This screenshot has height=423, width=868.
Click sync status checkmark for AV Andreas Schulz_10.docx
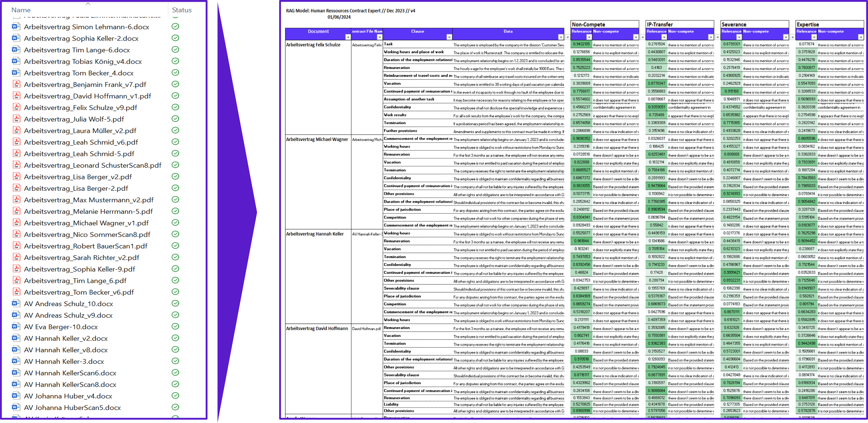point(175,303)
